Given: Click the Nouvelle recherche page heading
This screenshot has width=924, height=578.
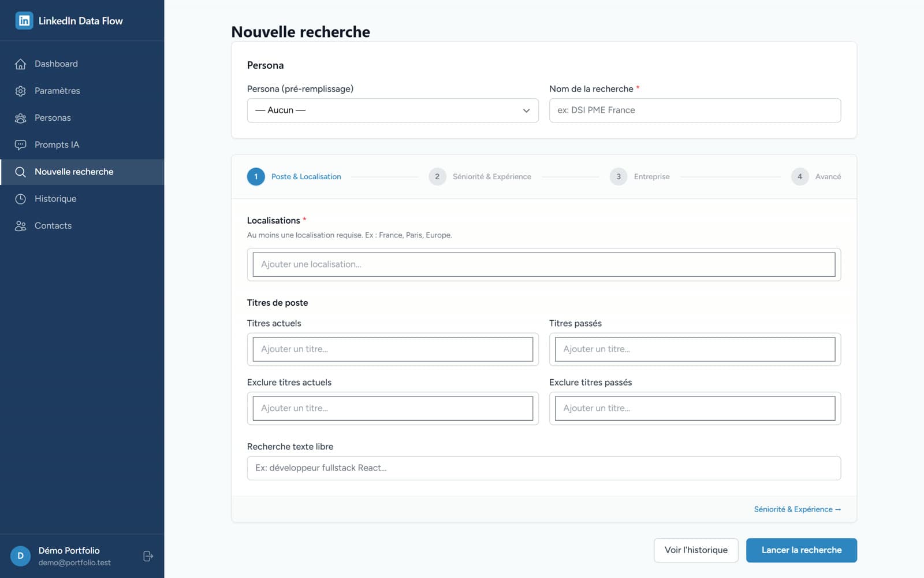Looking at the screenshot, I should (x=300, y=32).
